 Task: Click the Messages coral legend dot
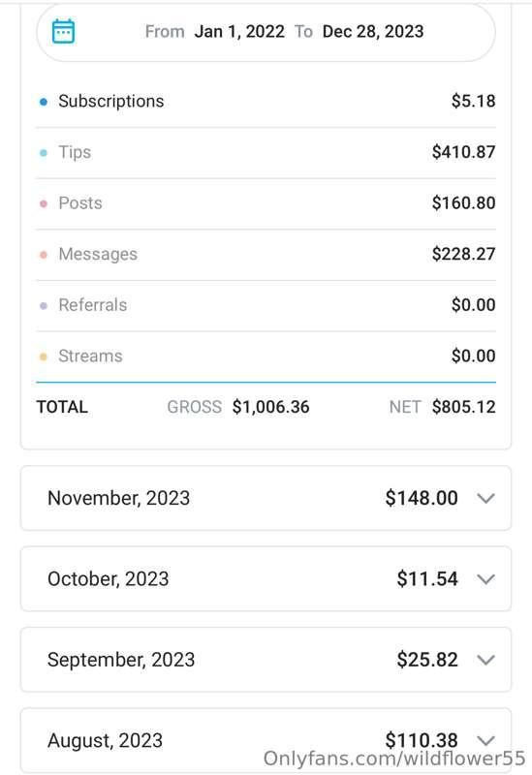pos(44,255)
